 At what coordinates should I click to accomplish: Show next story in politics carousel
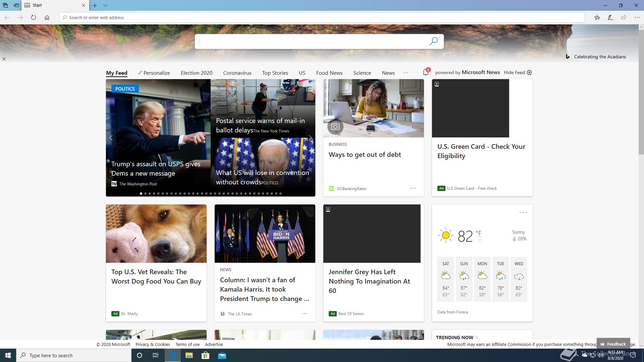coord(310,138)
